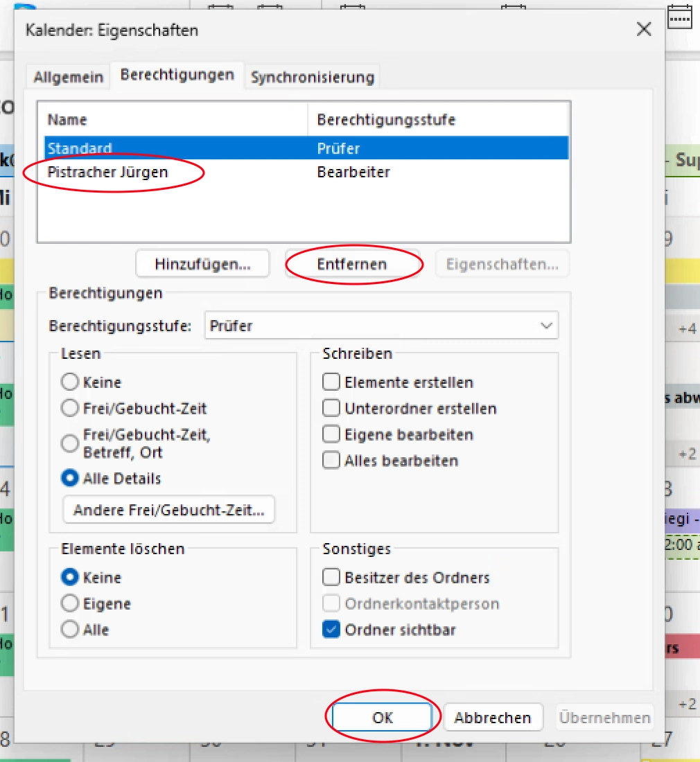The image size is (700, 762).
Task: Open the Berechtigungen tab
Action: 177,75
